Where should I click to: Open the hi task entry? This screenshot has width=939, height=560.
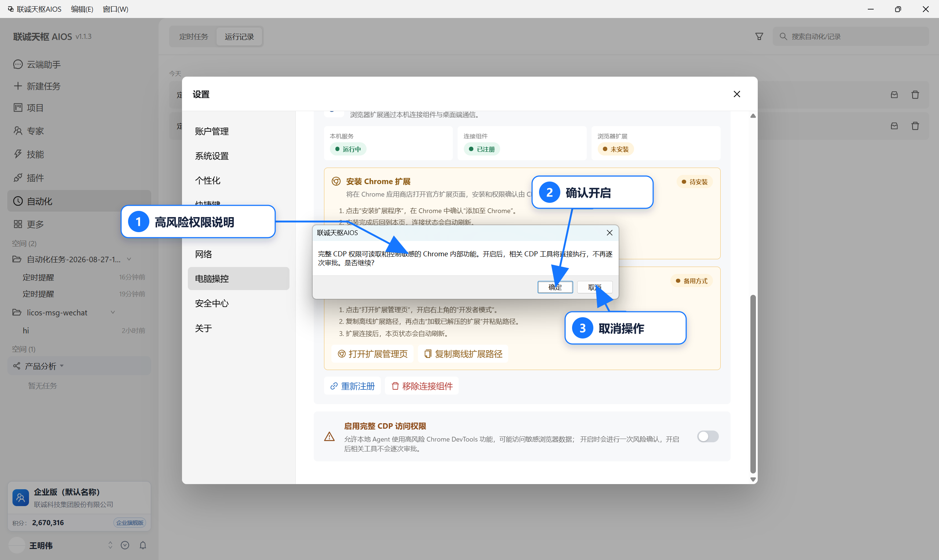pyautogui.click(x=79, y=330)
